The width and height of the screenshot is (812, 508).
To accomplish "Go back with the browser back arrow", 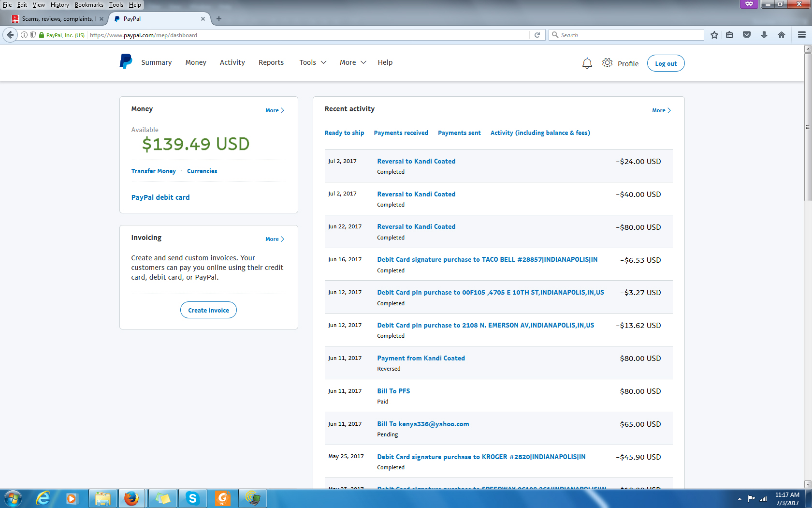I will click(x=10, y=35).
